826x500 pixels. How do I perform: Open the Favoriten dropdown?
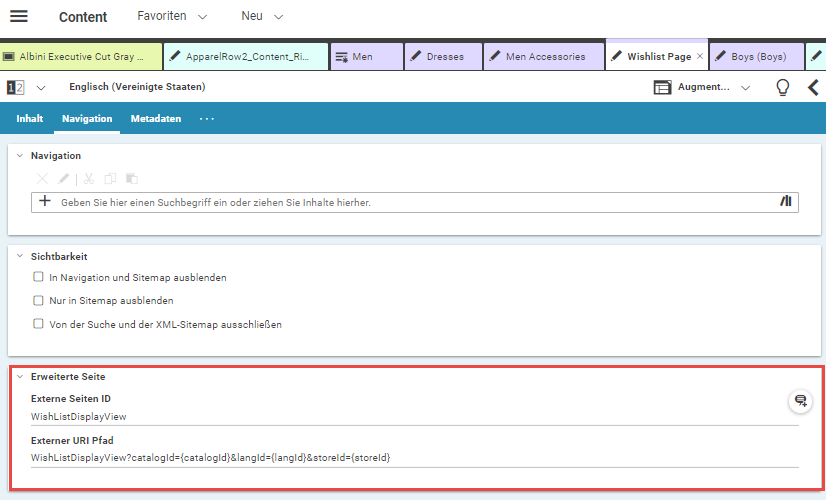click(172, 17)
